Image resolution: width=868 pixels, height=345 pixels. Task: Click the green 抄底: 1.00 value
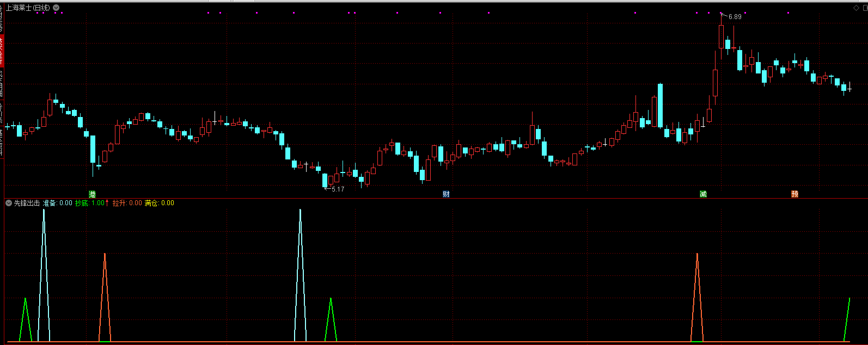click(90, 203)
